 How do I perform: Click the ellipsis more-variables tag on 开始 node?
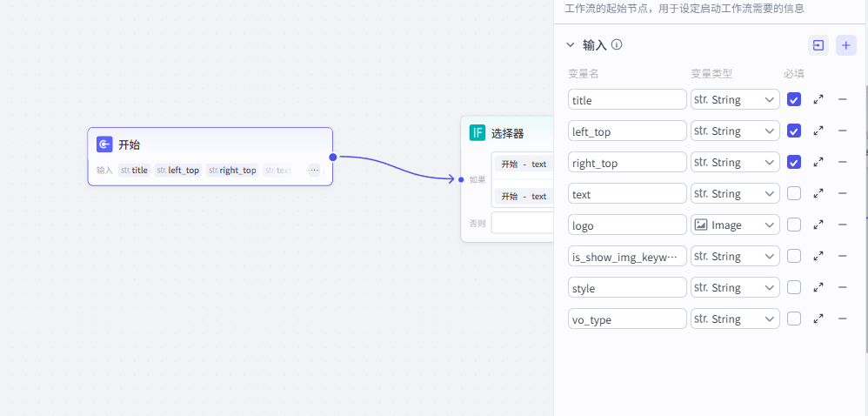point(314,171)
